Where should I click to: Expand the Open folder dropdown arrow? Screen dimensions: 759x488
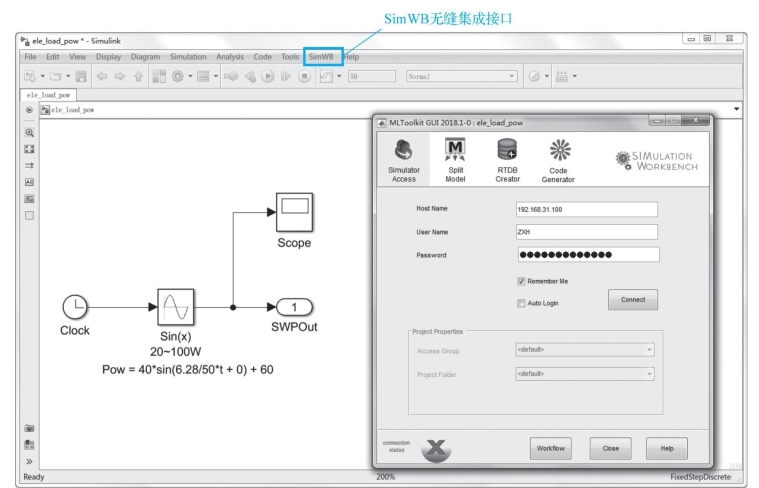pyautogui.click(x=68, y=76)
